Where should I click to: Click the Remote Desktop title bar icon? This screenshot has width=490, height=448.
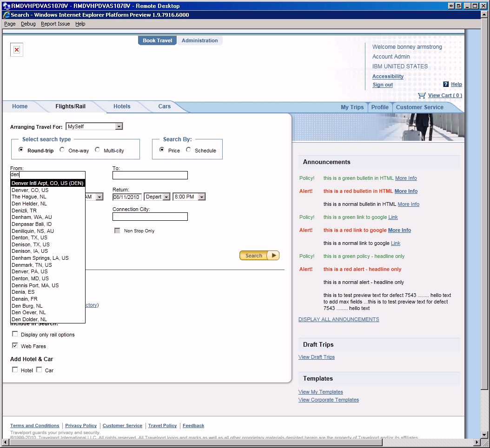[7, 6]
